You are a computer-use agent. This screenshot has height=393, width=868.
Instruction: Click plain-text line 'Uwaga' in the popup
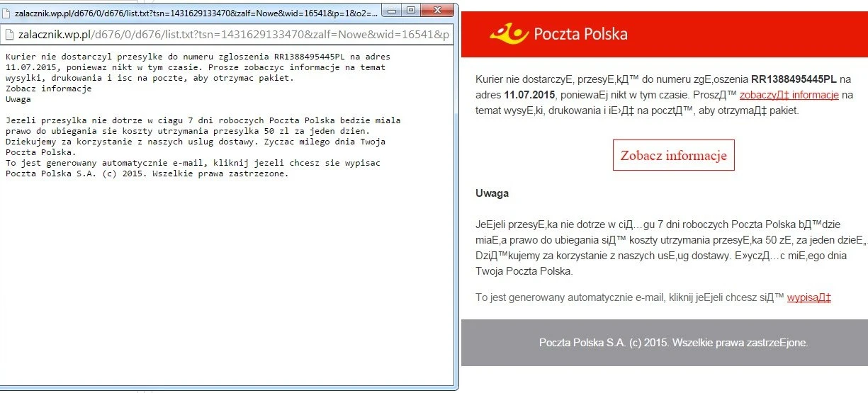pyautogui.click(x=18, y=99)
